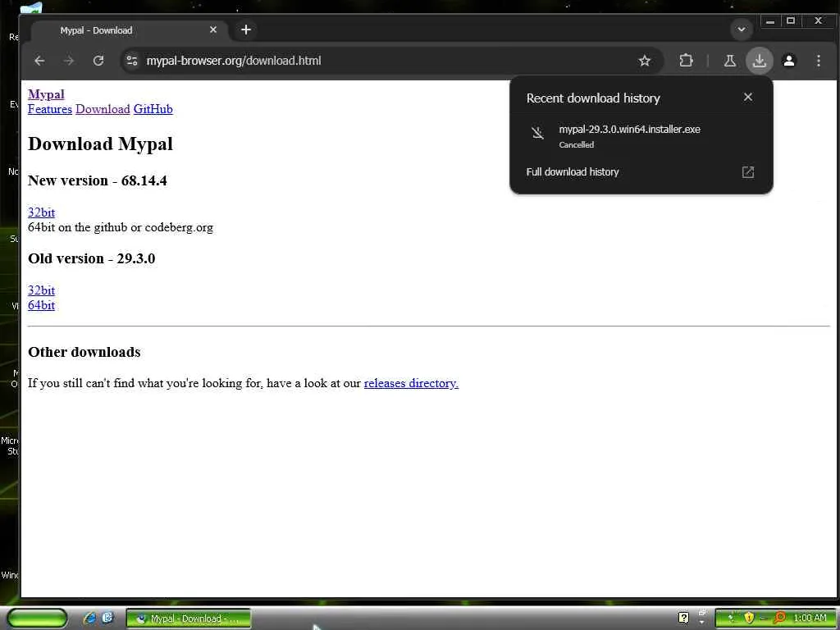Image resolution: width=840 pixels, height=630 pixels.
Task: Click the Old version - 29.3.0 heading
Action: click(92, 258)
